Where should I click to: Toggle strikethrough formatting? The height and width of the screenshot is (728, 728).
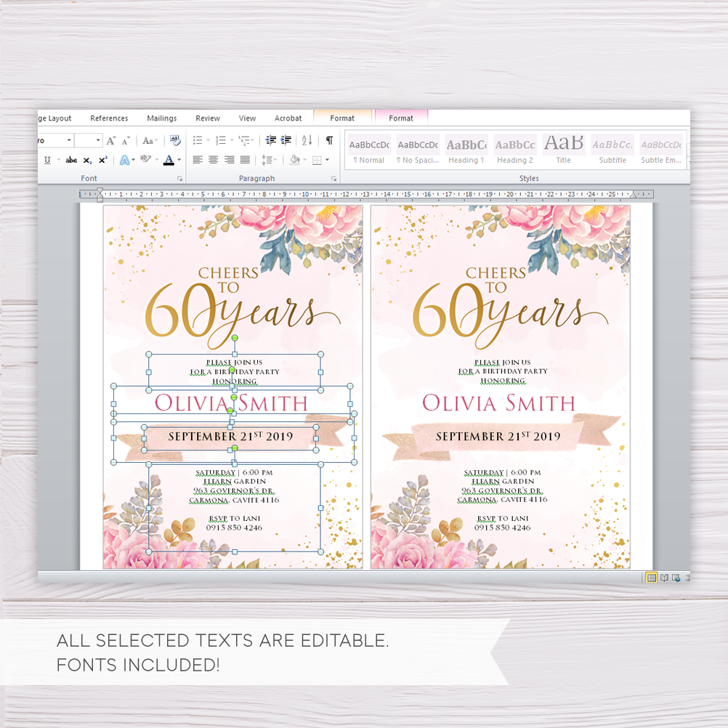[71, 160]
